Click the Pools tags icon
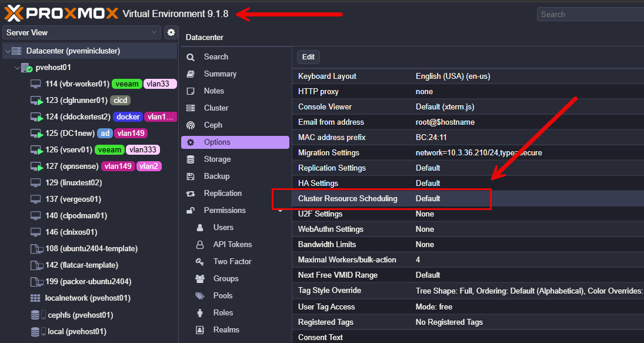644x343 pixels. click(201, 296)
